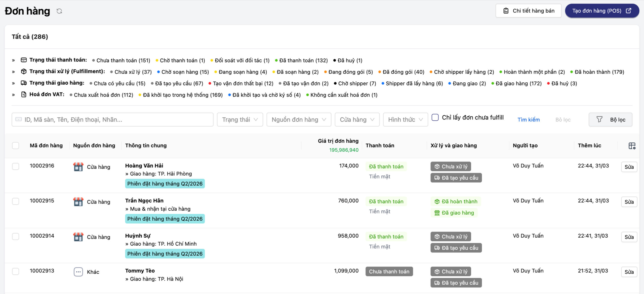Click the table column settings icon
This screenshot has height=294, width=644.
pos(632,146)
